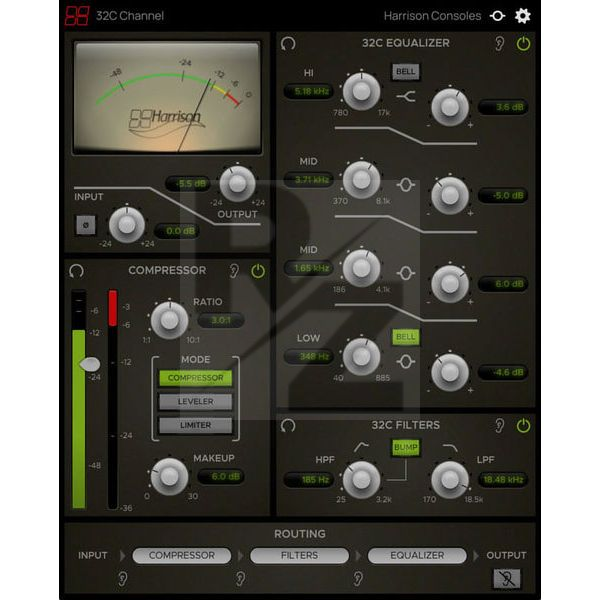
Task: Click the MAKEUP gain knob
Action: point(169,476)
